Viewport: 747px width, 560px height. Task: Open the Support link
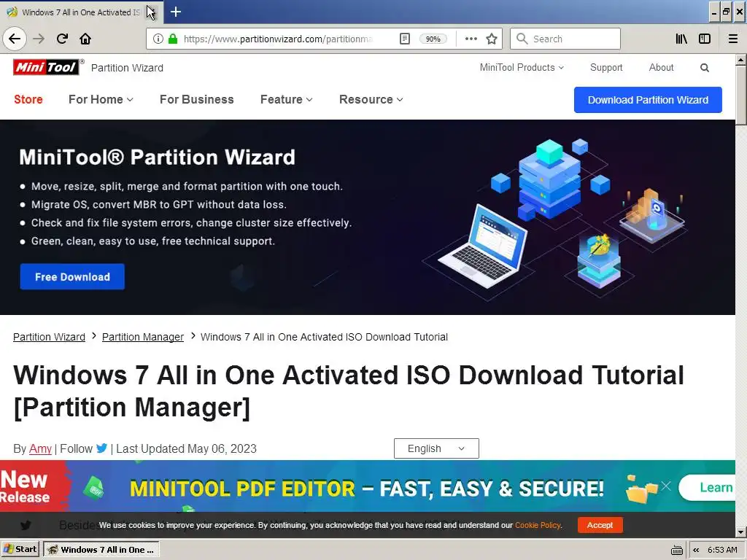606,68
